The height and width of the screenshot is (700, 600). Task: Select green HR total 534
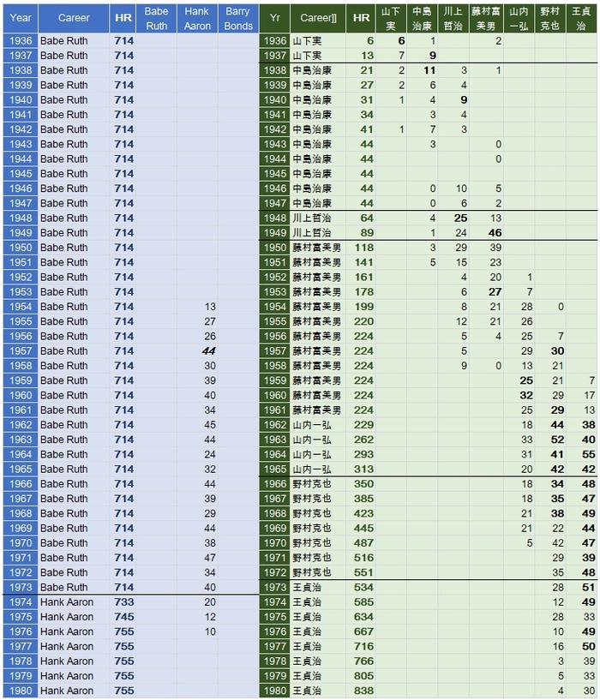tap(363, 588)
